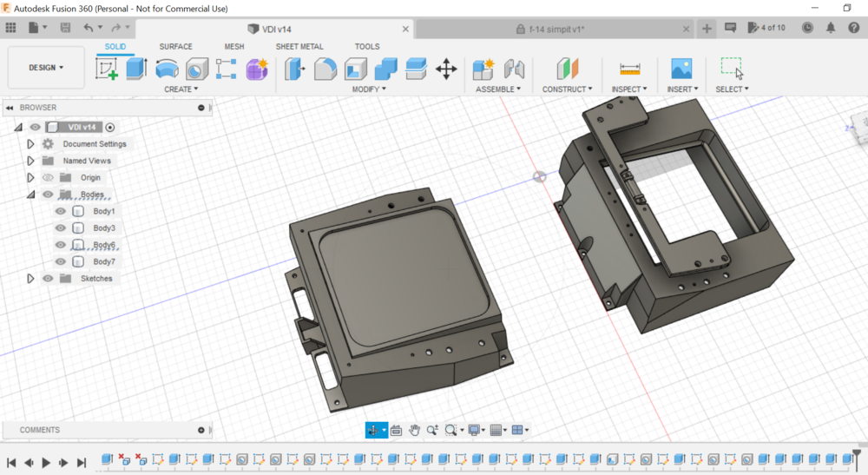Open the MODIFY menu label

click(x=369, y=89)
